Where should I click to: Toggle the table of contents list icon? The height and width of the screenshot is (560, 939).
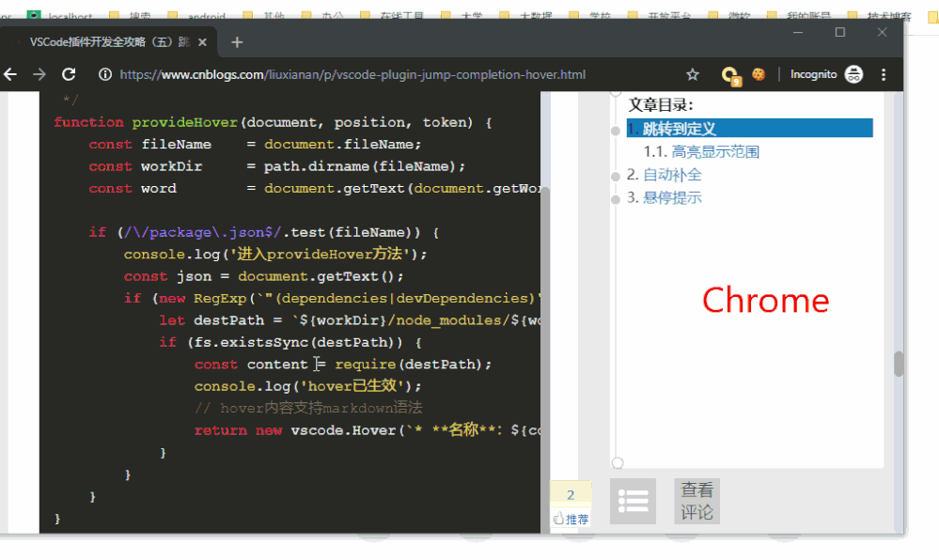(633, 502)
